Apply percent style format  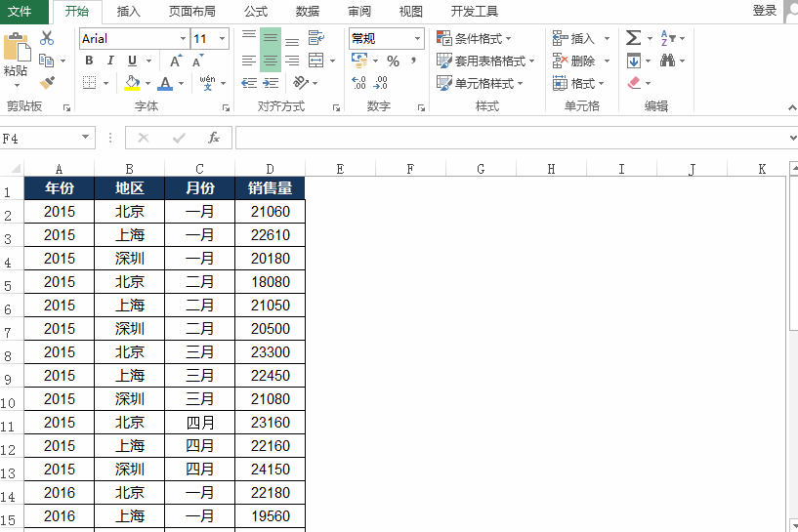pos(393,61)
